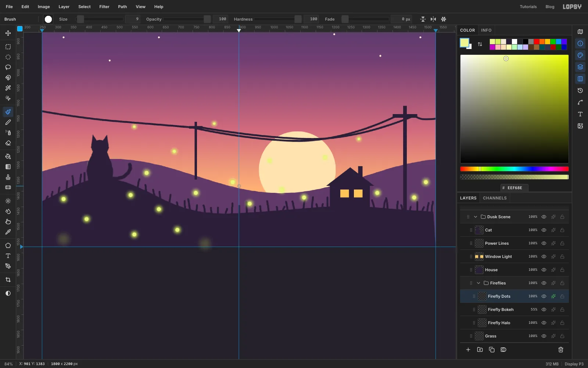Hide the Cat layer

[x=544, y=230]
